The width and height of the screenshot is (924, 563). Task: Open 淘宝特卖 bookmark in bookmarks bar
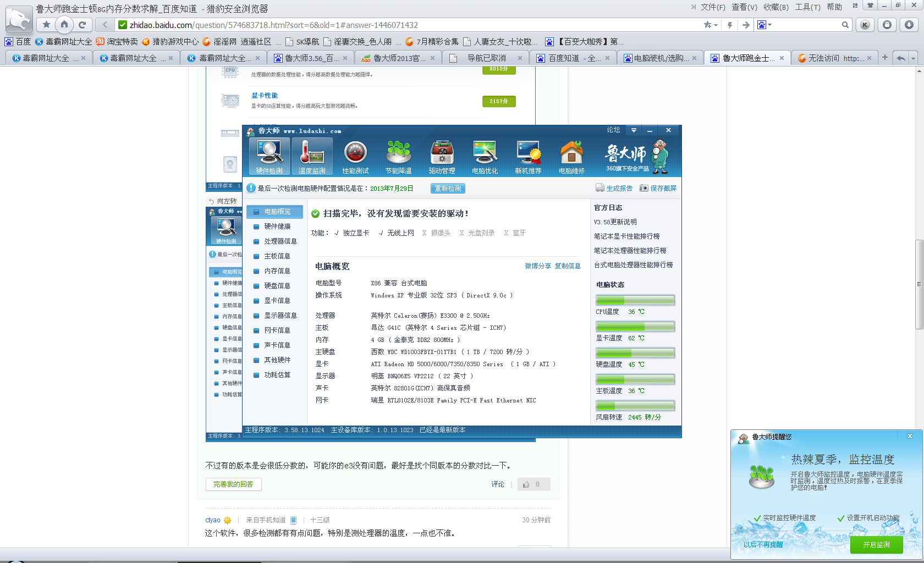tap(117, 41)
